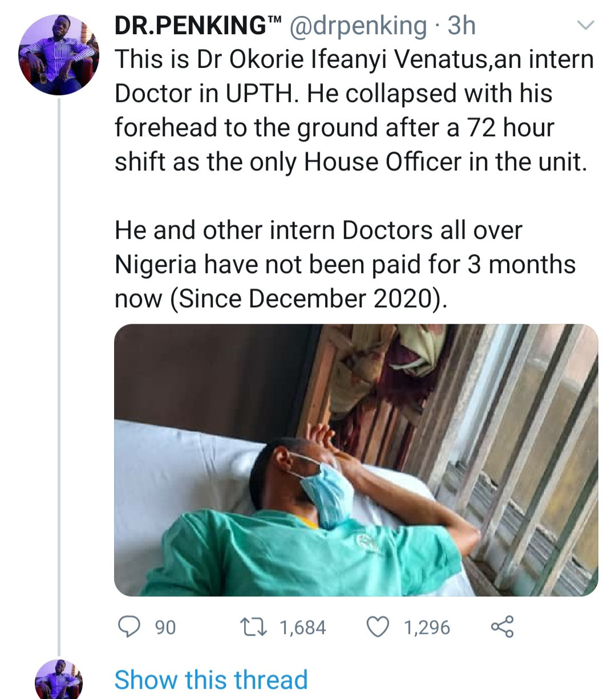The height and width of the screenshot is (699, 616).
Task: Open the 3h timestamp of the tweet
Action: (461, 26)
